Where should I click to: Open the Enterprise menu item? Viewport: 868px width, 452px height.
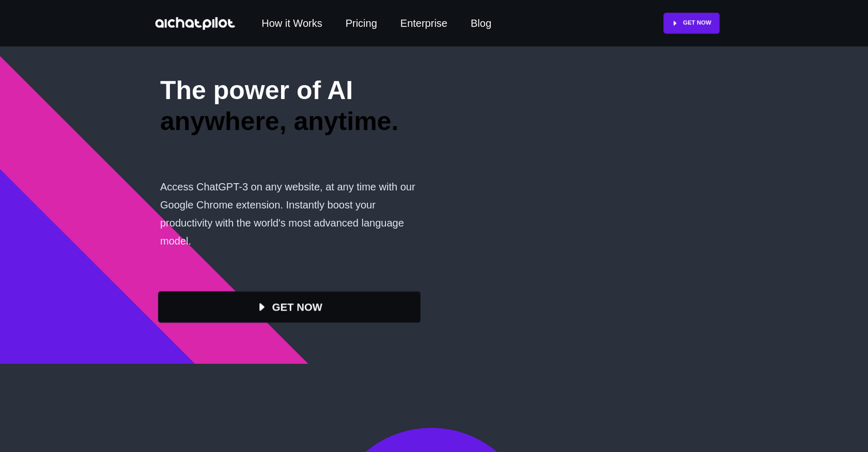coord(424,23)
